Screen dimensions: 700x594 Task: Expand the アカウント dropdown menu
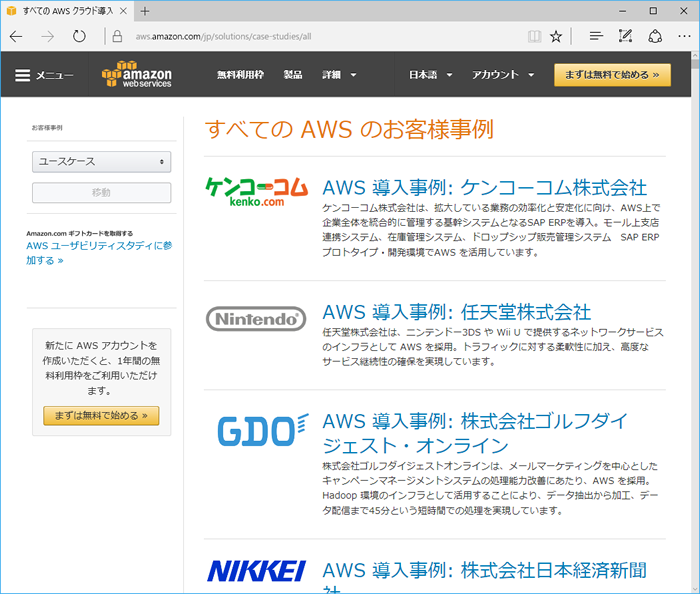coord(503,75)
